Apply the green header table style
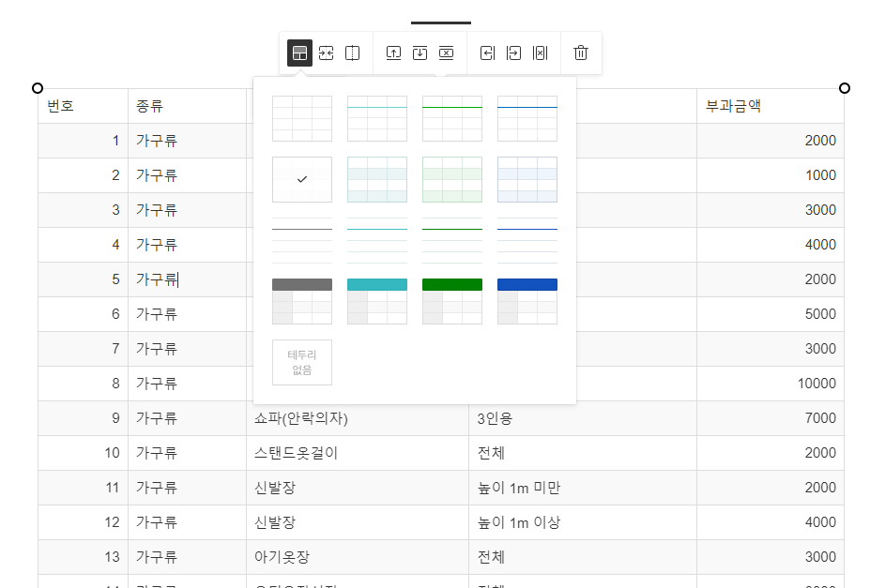This screenshot has width=885, height=588. pos(451,300)
